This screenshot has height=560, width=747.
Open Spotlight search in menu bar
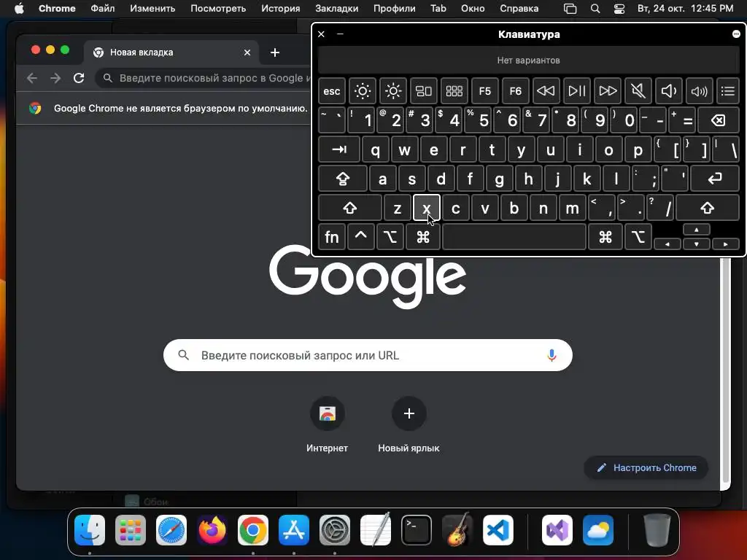coord(595,9)
